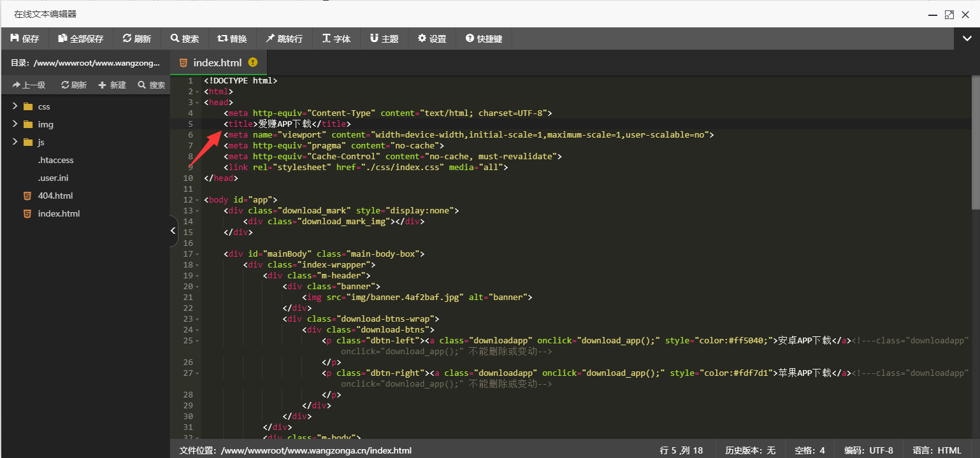Maximize the editor window
Image resolution: width=980 pixels, height=458 pixels.
(x=949, y=14)
